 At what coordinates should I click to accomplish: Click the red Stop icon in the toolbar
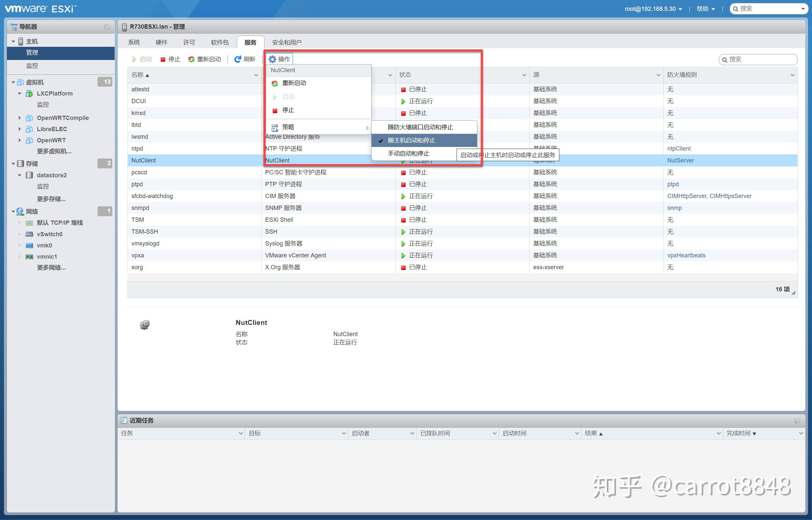[163, 59]
